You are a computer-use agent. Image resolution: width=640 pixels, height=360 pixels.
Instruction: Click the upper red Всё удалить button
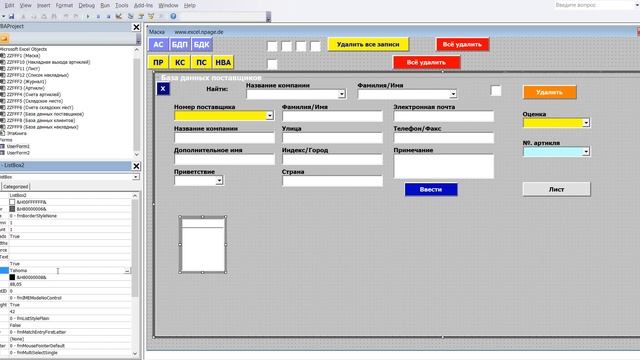[462, 44]
